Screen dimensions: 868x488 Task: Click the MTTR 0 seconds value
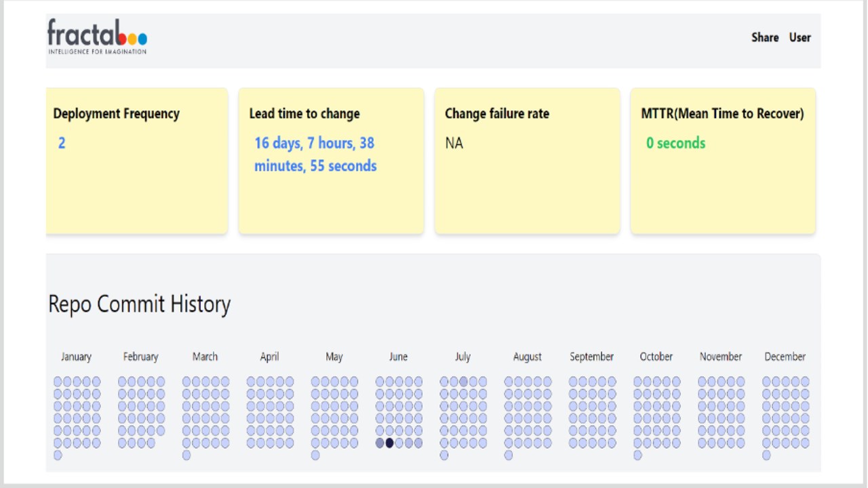tap(675, 143)
